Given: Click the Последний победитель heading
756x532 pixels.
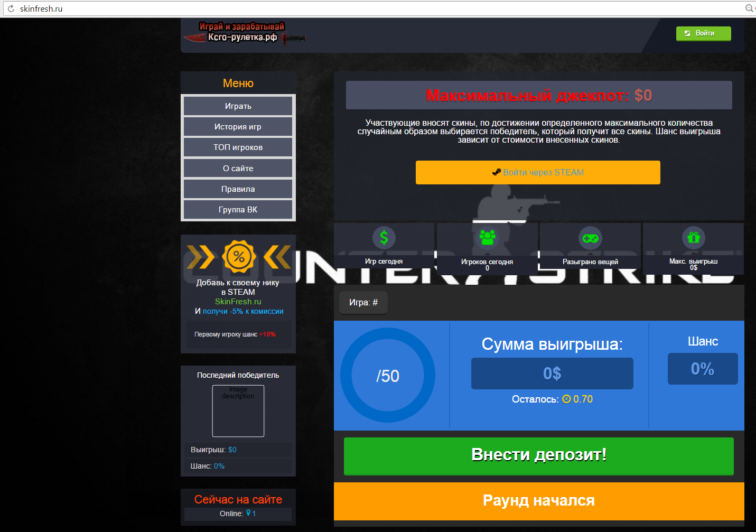Looking at the screenshot, I should coord(238,375).
